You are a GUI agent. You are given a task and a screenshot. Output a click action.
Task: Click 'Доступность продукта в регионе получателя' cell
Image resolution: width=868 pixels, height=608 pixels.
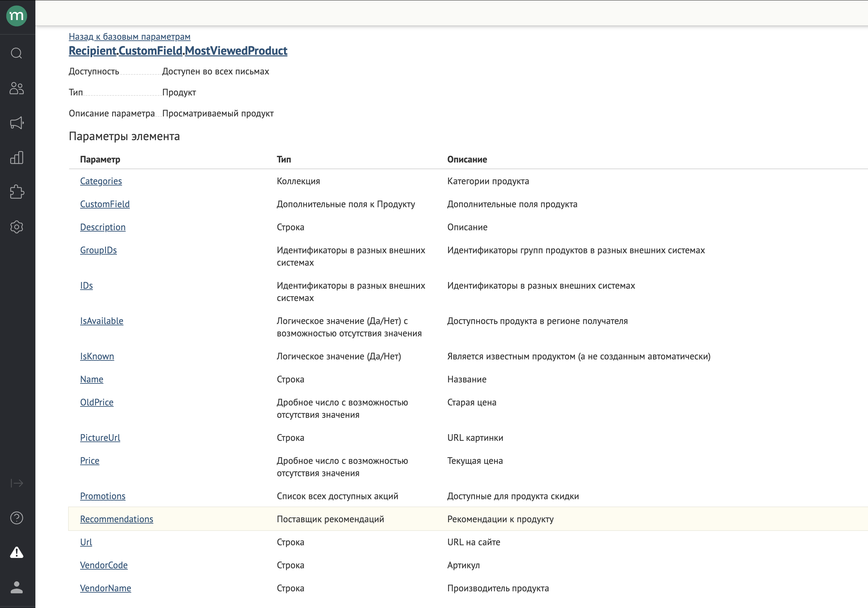(537, 321)
